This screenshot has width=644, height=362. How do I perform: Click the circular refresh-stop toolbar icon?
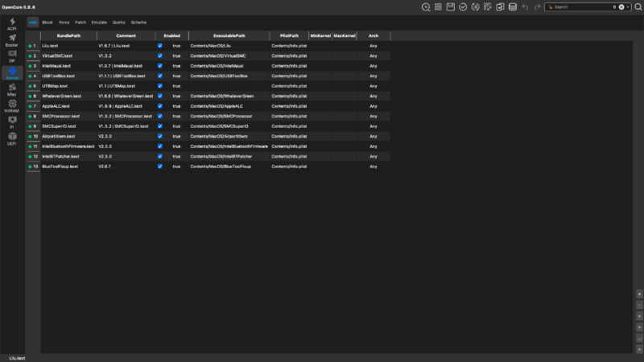click(x=475, y=7)
